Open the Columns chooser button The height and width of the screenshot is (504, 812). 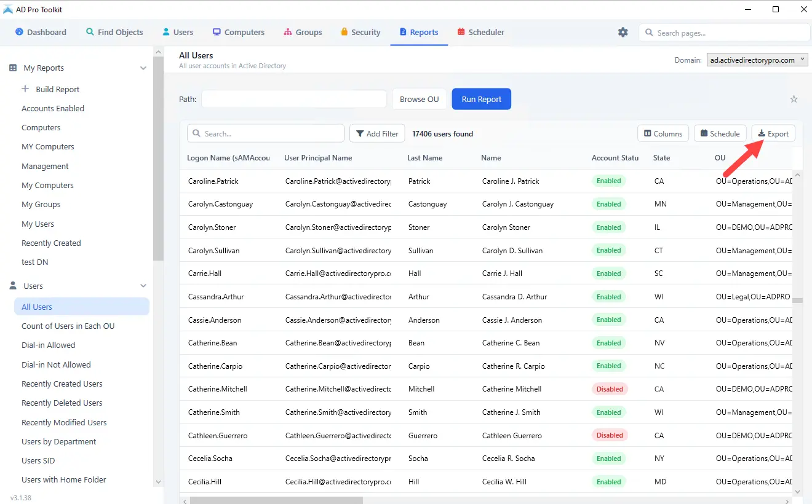point(663,133)
